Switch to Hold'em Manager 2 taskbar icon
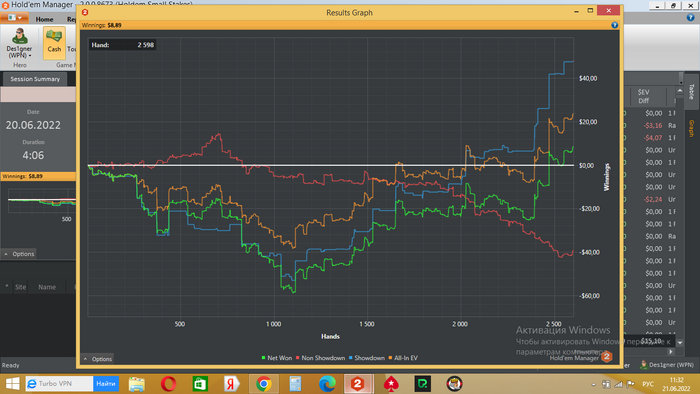700x394 pixels. point(358,384)
